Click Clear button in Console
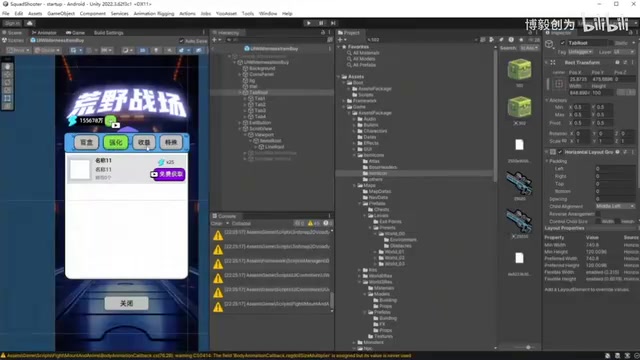640x360 pixels. 216,223
